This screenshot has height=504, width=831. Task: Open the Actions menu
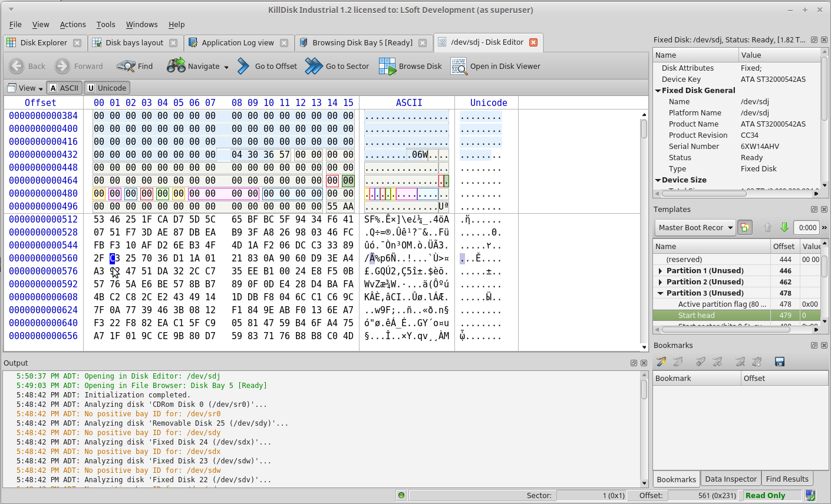(x=72, y=24)
